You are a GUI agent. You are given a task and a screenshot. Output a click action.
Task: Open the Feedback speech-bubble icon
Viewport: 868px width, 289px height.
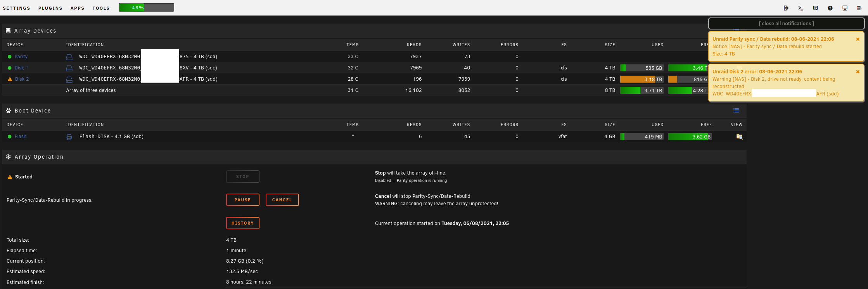[815, 8]
